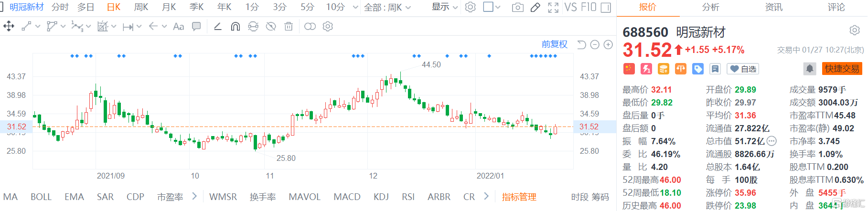Expand wave tool options arrow

pyautogui.click(x=88, y=26)
